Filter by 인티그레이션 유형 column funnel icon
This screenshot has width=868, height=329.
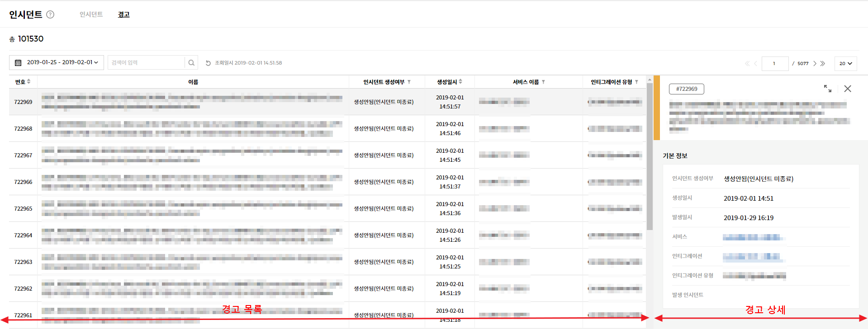(x=636, y=82)
